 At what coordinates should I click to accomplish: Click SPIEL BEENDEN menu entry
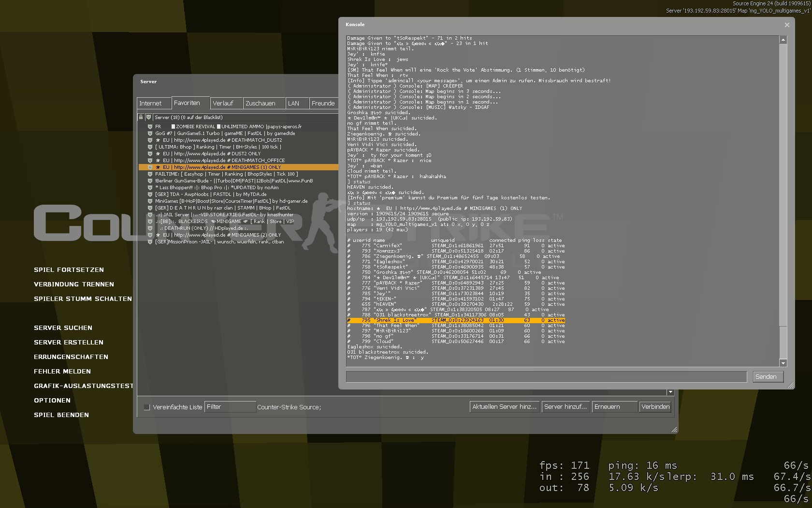(61, 415)
